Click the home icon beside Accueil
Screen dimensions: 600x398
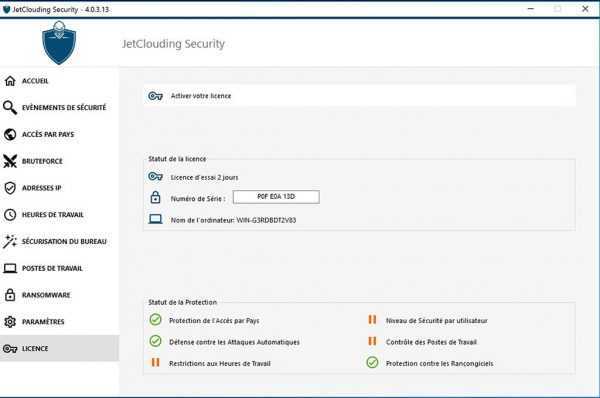pos(10,81)
